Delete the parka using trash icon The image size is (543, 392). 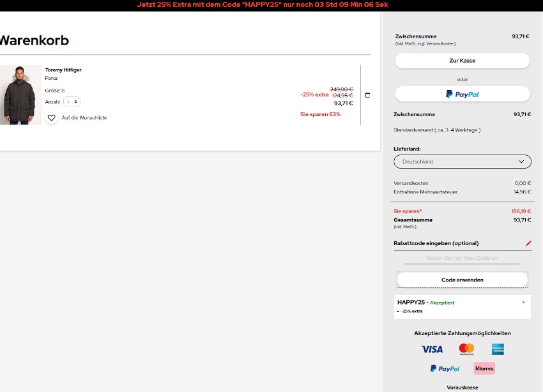point(367,95)
